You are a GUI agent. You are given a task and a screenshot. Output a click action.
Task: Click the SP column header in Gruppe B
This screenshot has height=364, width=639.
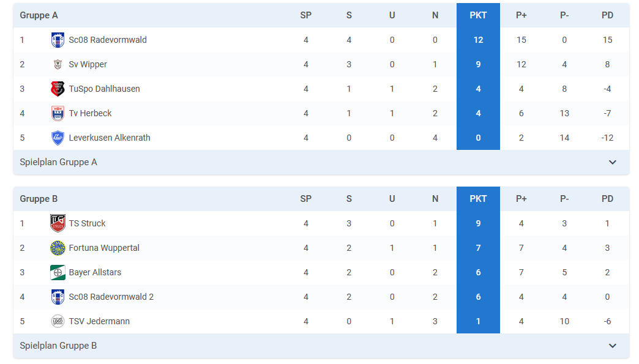[x=305, y=199]
